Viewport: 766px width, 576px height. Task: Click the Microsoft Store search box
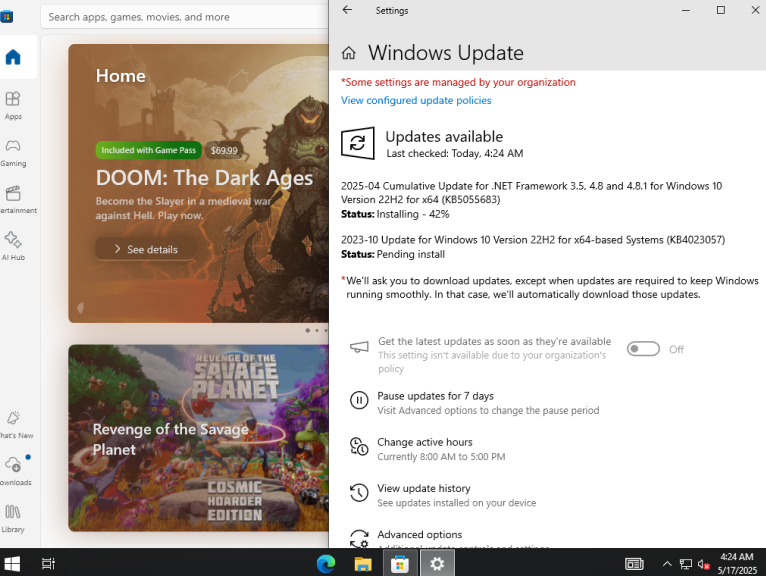tap(186, 17)
